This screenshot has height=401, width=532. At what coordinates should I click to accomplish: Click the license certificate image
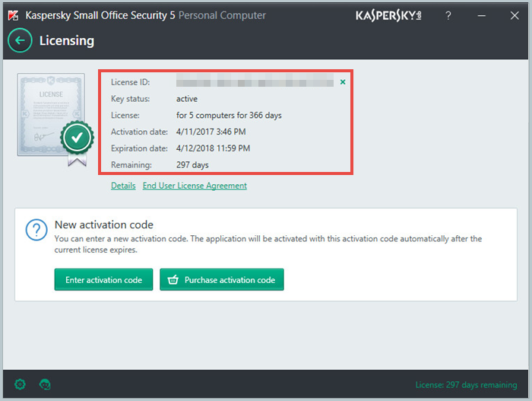[x=55, y=119]
